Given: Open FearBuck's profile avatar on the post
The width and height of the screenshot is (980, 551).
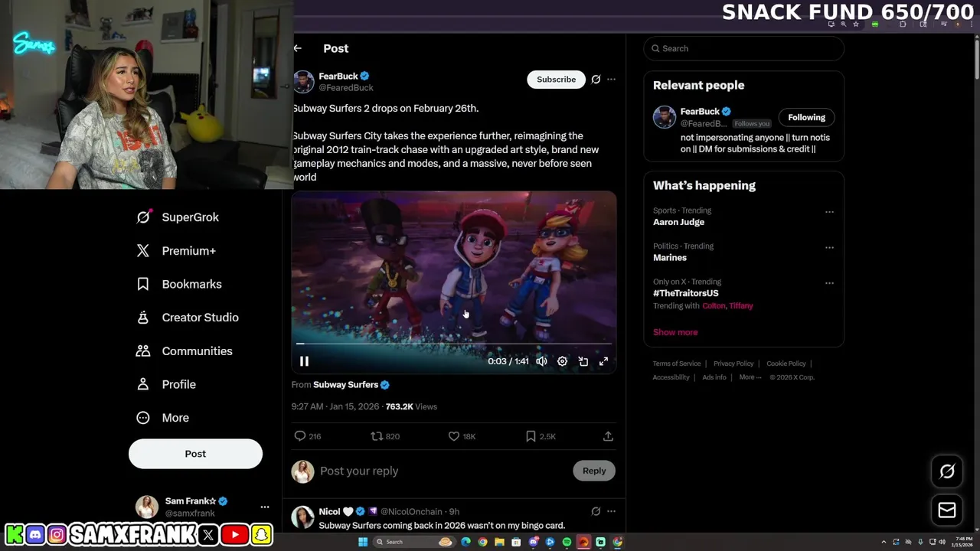Looking at the screenshot, I should click(303, 82).
